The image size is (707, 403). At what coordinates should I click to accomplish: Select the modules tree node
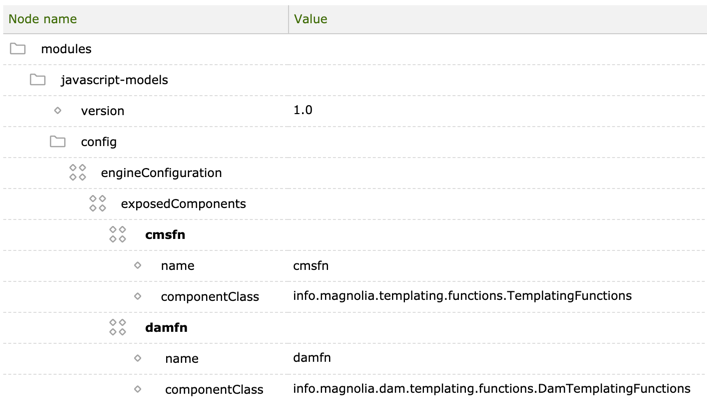pos(66,49)
